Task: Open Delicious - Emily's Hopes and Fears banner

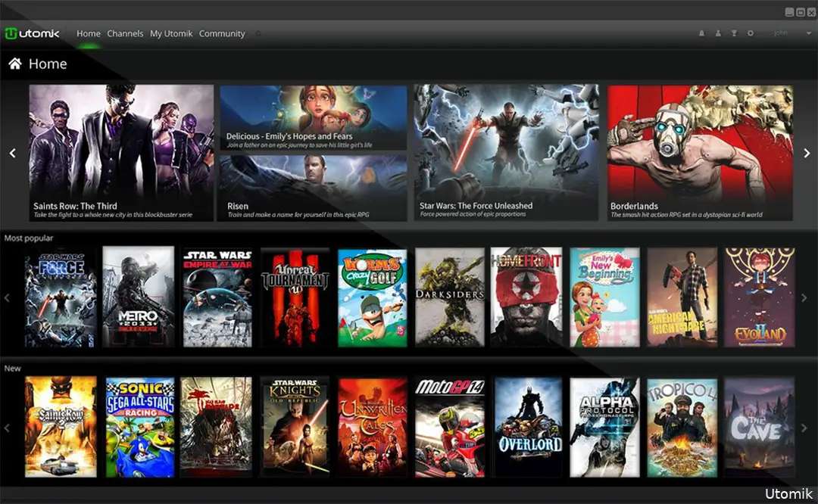Action: point(313,118)
